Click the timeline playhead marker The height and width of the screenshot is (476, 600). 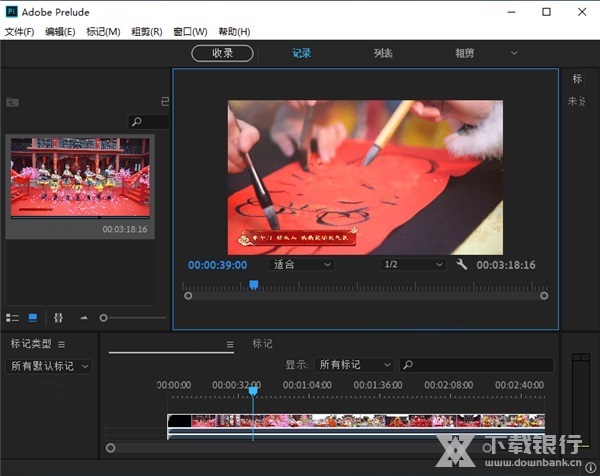(253, 391)
